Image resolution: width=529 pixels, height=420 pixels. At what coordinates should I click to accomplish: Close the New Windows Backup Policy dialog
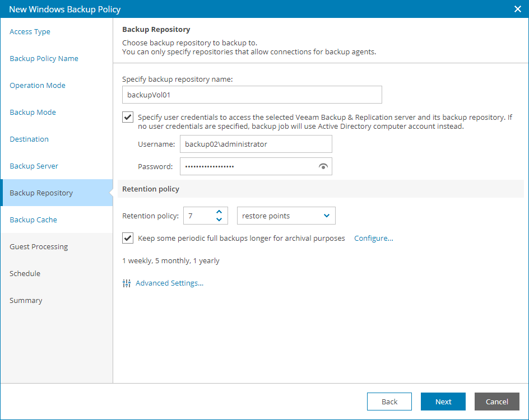click(x=517, y=9)
